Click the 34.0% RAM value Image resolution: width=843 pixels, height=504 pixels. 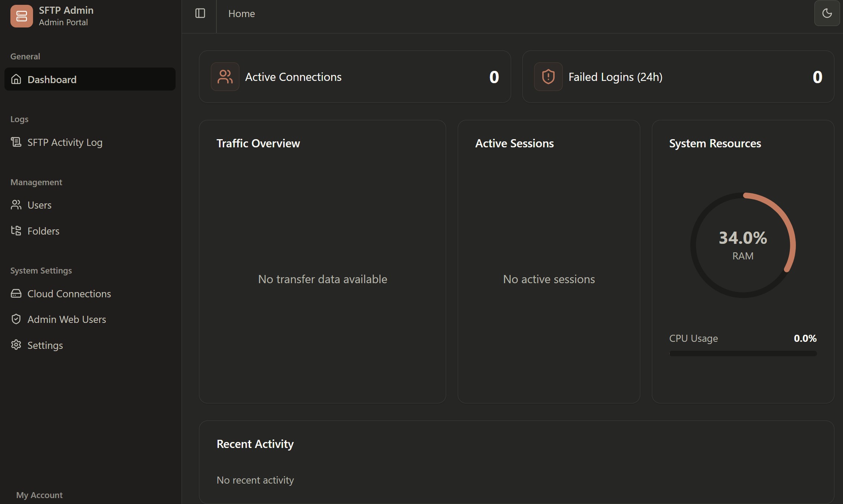[743, 238]
